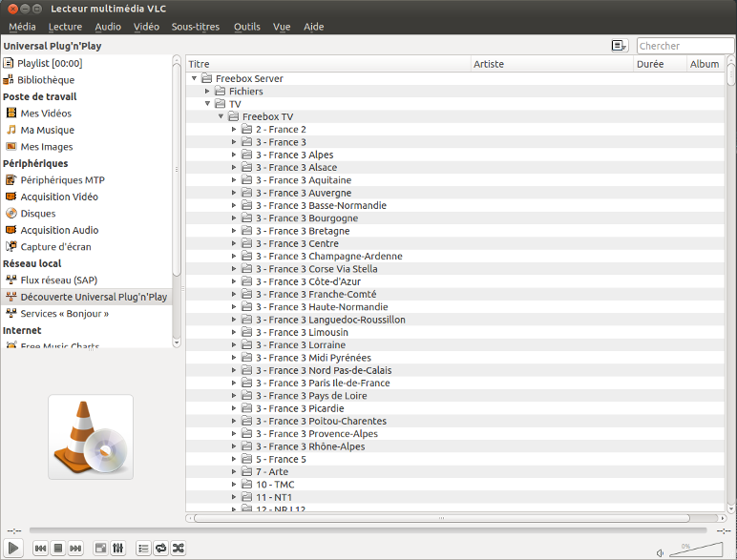Click the remaining time label at right
This screenshot has width=737, height=560.
[x=723, y=530]
